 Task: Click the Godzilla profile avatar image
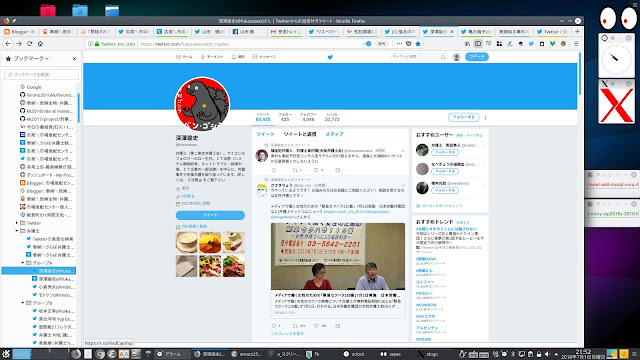pyautogui.click(x=202, y=104)
